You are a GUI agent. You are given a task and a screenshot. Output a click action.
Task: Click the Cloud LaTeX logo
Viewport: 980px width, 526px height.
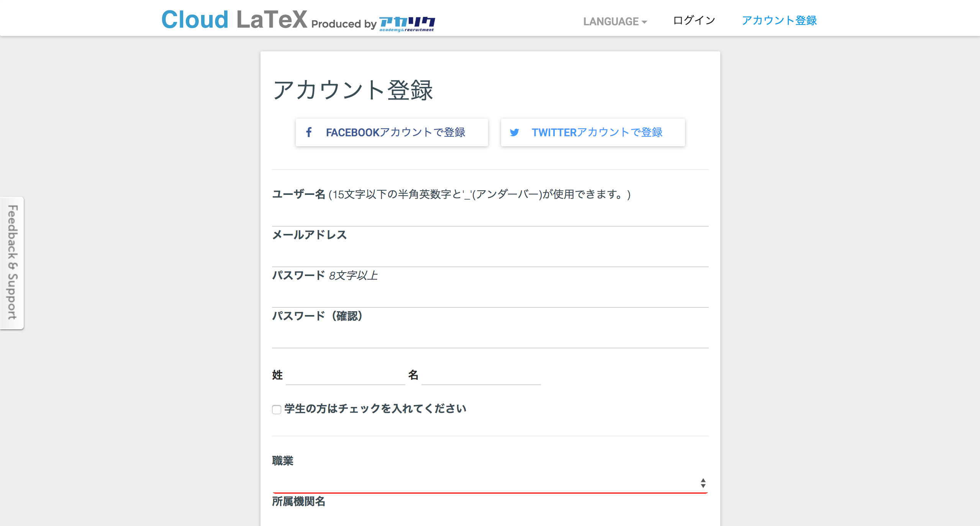pyautogui.click(x=234, y=20)
